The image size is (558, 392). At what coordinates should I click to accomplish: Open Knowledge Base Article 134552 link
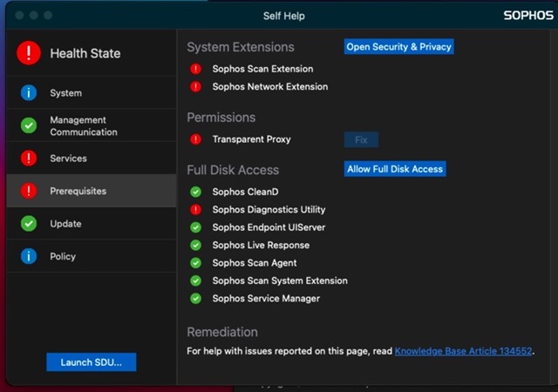pyautogui.click(x=463, y=351)
